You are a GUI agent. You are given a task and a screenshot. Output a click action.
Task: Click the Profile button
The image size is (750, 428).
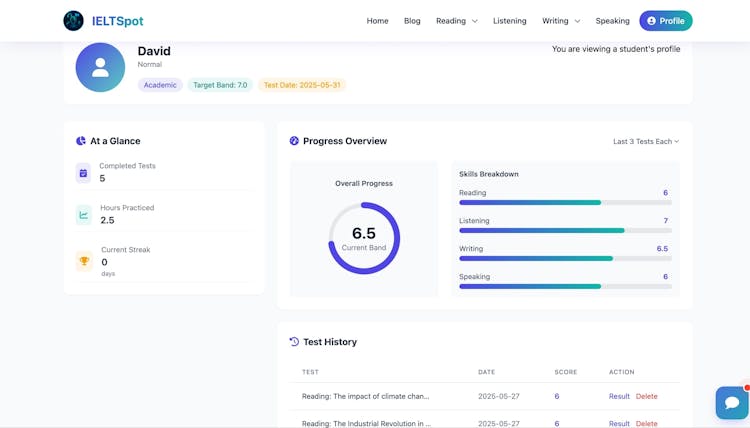[x=665, y=21]
